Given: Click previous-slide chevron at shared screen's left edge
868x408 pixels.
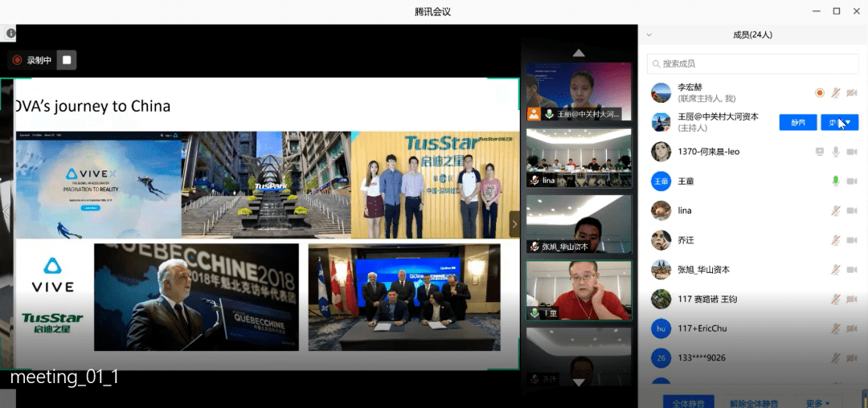Looking at the screenshot, I should point(6,211).
